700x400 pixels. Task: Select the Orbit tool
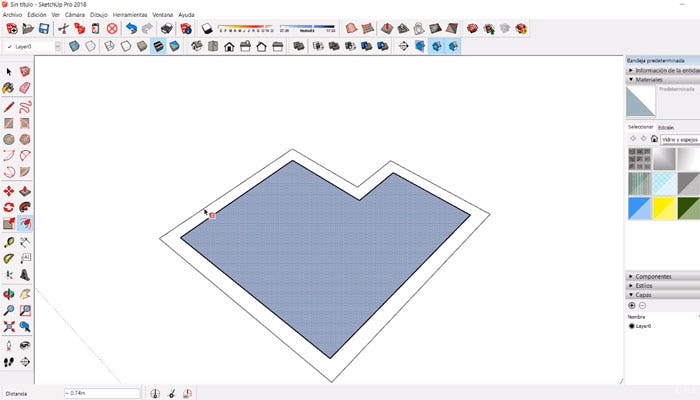(9, 294)
